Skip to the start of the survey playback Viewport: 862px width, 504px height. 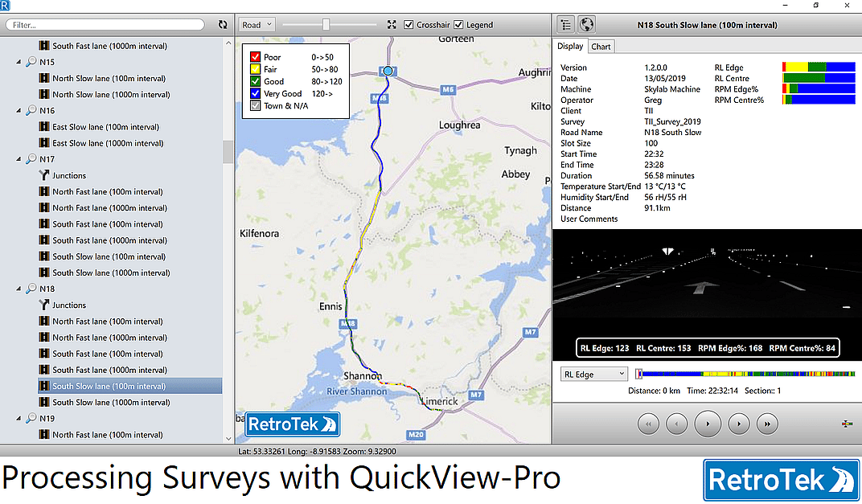[x=649, y=424]
